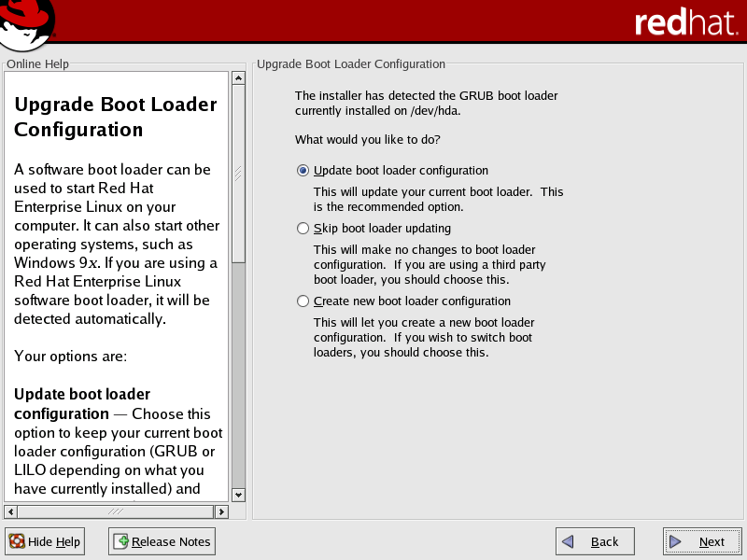Proceed with the Next button
The image size is (747, 560).
pos(702,541)
